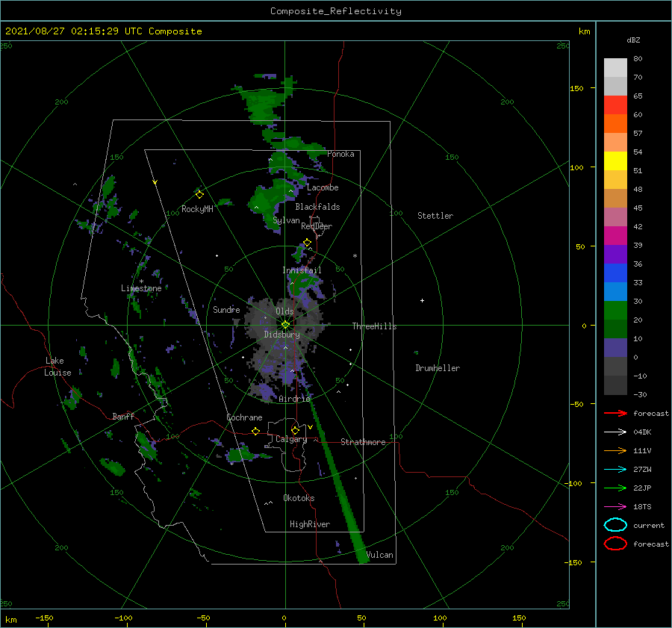672x628 pixels.
Task: Click the pink 42–45 dBZ color swatch
Action: tap(615, 217)
